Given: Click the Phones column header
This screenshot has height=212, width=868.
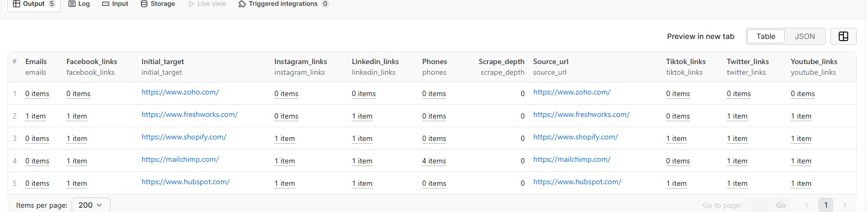Looking at the screenshot, I should click(435, 62).
